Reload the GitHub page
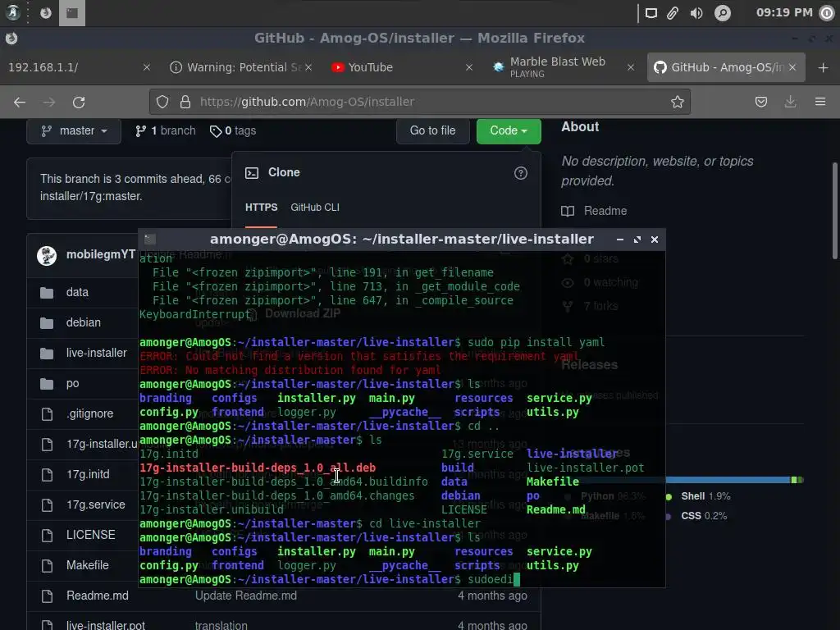The height and width of the screenshot is (630, 840). point(79,102)
